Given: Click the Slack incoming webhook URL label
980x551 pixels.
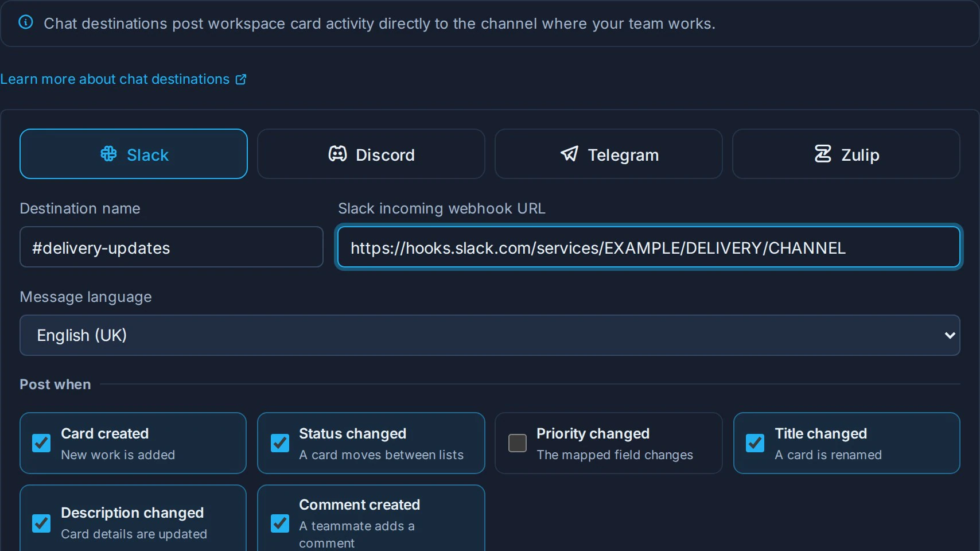Looking at the screenshot, I should tap(442, 208).
